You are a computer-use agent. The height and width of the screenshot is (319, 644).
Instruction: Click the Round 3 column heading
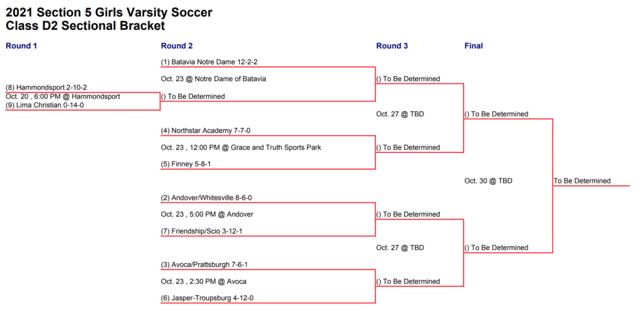point(392,46)
